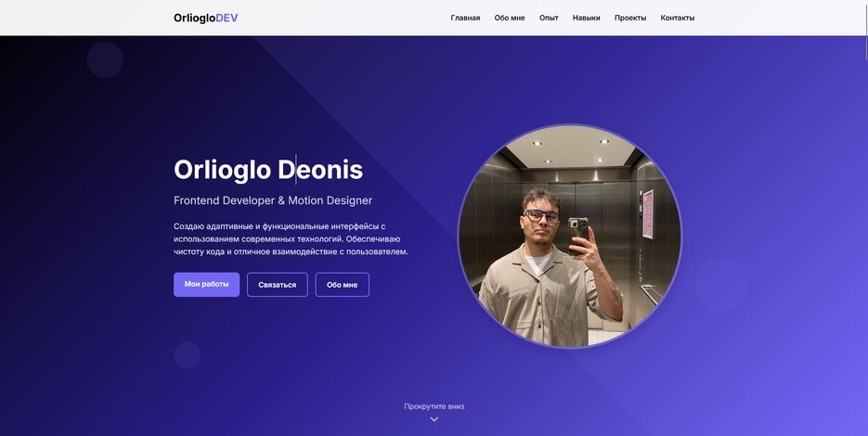Click the faint circle right of photo

click(x=721, y=285)
